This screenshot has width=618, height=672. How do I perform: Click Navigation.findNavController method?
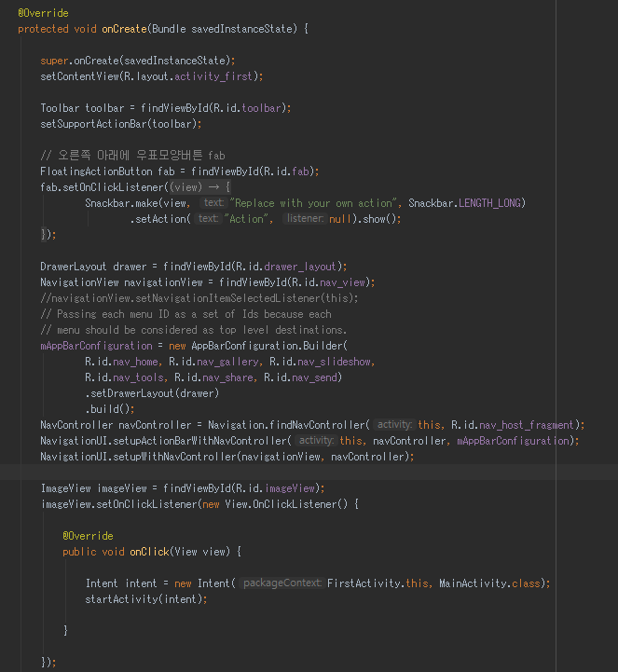tap(287, 425)
